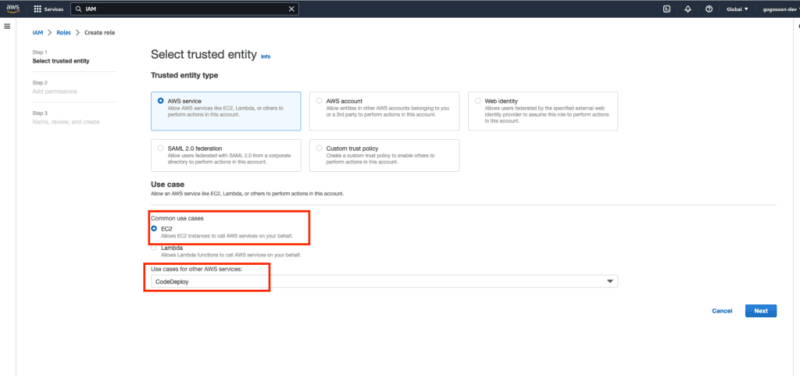Clear the IAM search with the X icon

[x=291, y=9]
